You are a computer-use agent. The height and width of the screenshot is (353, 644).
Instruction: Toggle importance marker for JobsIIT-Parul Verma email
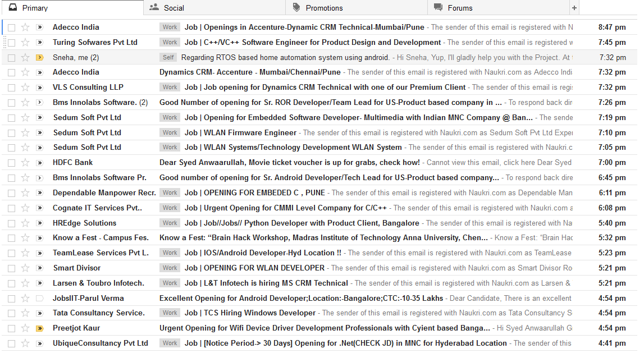pyautogui.click(x=39, y=299)
